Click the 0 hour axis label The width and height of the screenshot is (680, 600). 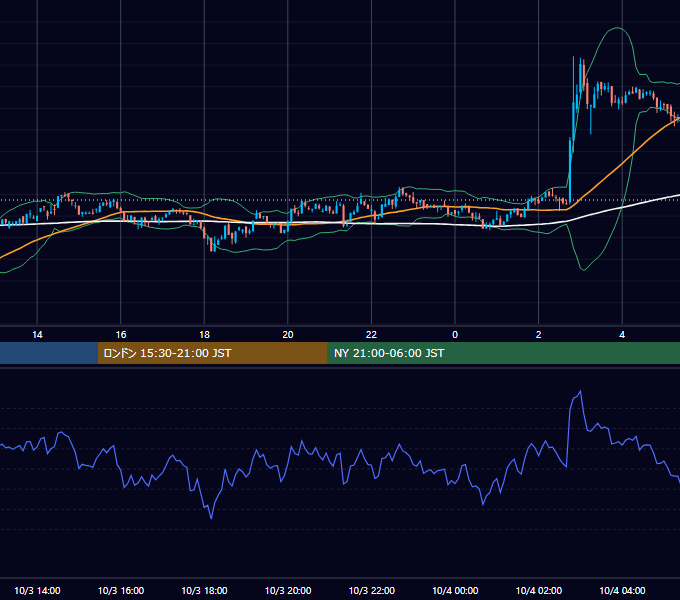point(455,335)
